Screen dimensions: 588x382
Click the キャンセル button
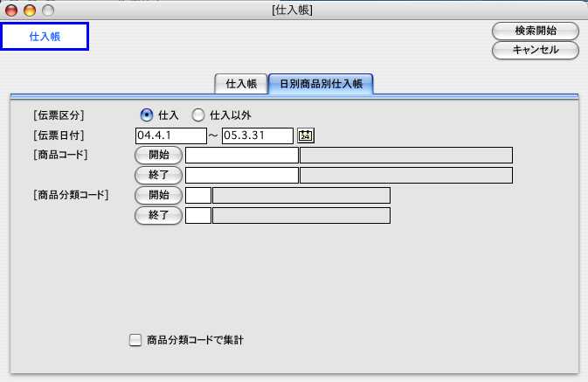(x=536, y=50)
